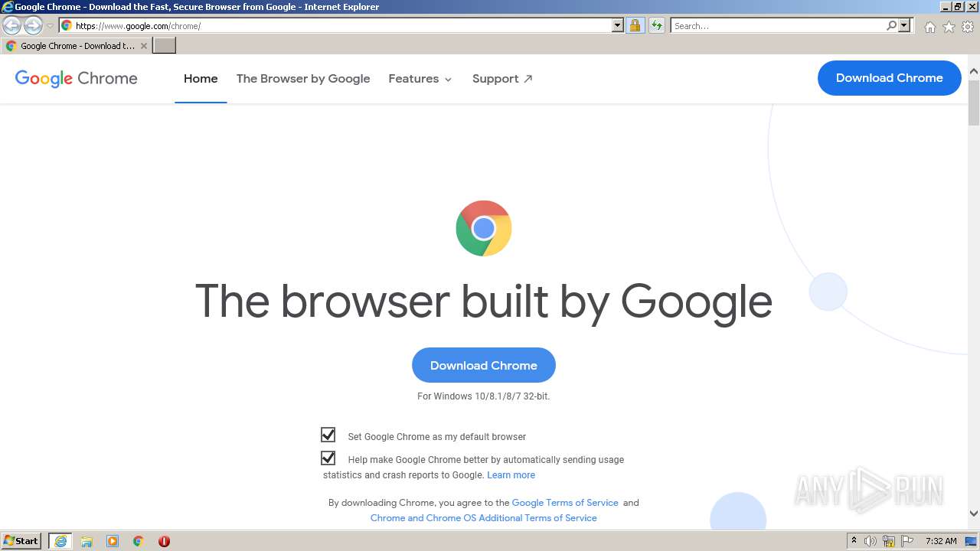Viewport: 980px width, 551px height.
Task: Open a new blank tab
Action: click(165, 46)
